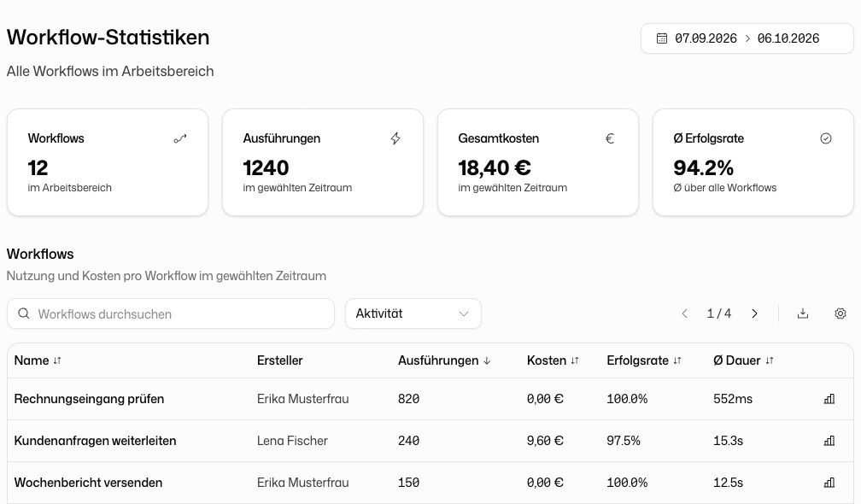The width and height of the screenshot is (861, 504).
Task: Click the 12.5s duration cell
Action: [x=728, y=483]
